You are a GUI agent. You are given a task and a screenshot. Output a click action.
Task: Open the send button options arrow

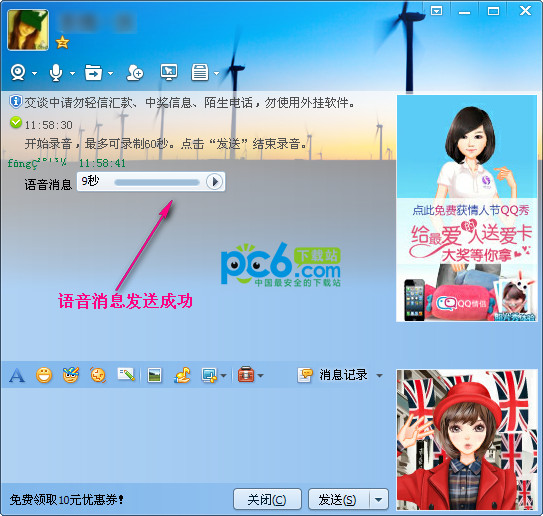pyautogui.click(x=379, y=499)
